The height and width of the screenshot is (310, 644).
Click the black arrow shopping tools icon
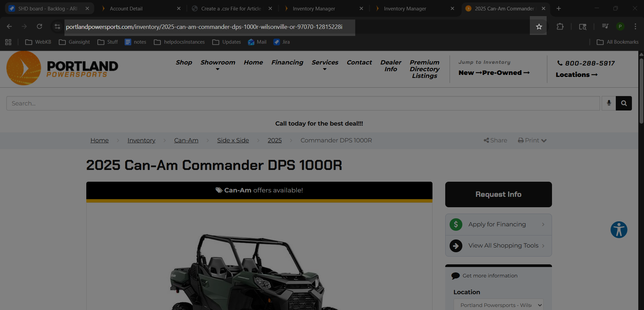pyautogui.click(x=456, y=246)
